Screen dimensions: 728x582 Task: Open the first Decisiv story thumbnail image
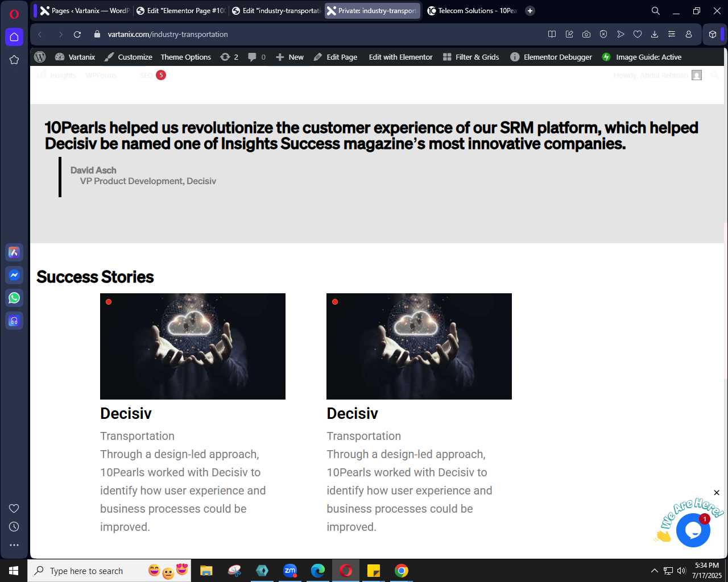point(193,346)
